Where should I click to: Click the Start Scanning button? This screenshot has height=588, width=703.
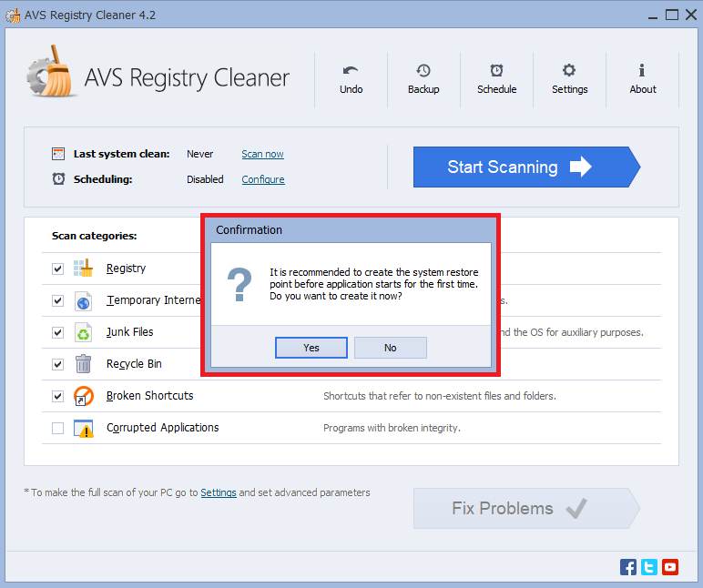(526, 167)
